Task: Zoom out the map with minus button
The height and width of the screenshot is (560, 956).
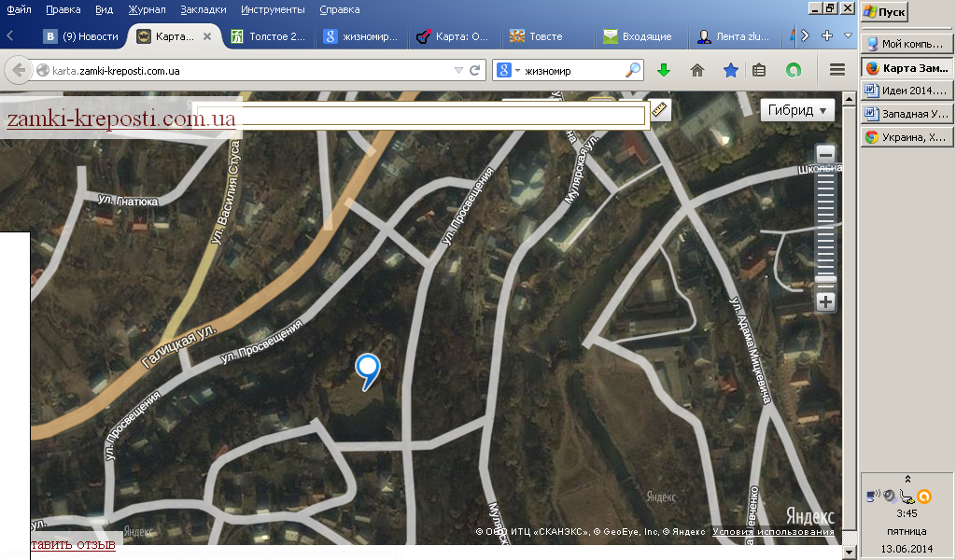Action: (825, 154)
